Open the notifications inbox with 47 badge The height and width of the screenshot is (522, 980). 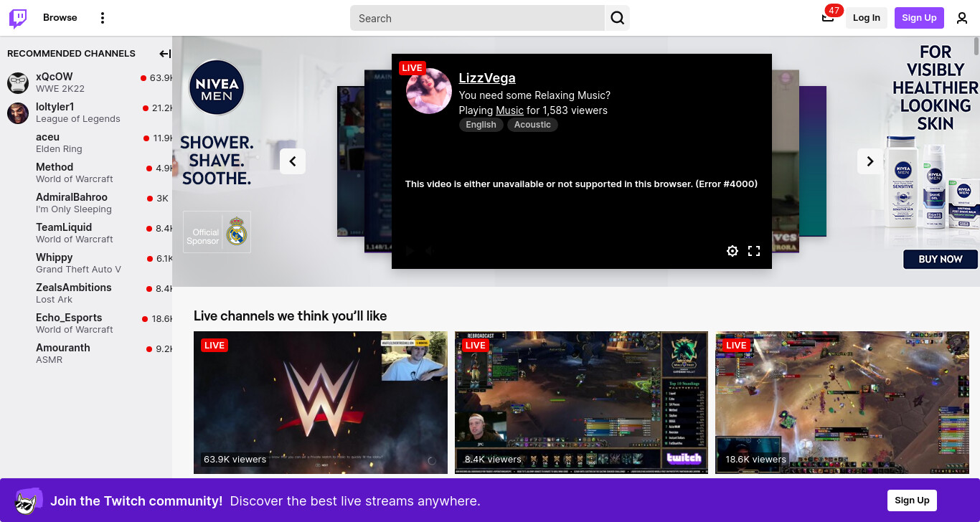pyautogui.click(x=828, y=17)
